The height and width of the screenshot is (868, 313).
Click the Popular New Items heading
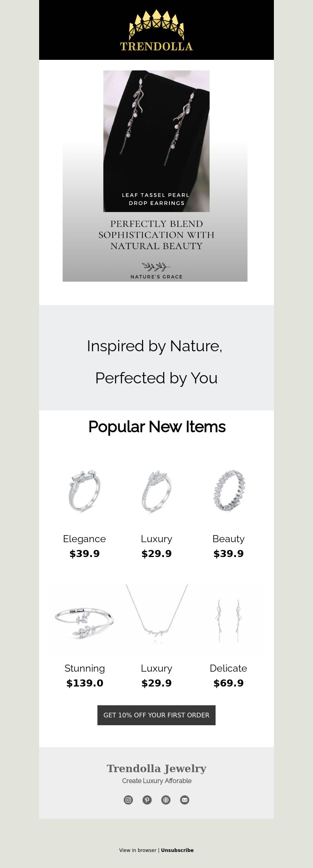pos(156,427)
